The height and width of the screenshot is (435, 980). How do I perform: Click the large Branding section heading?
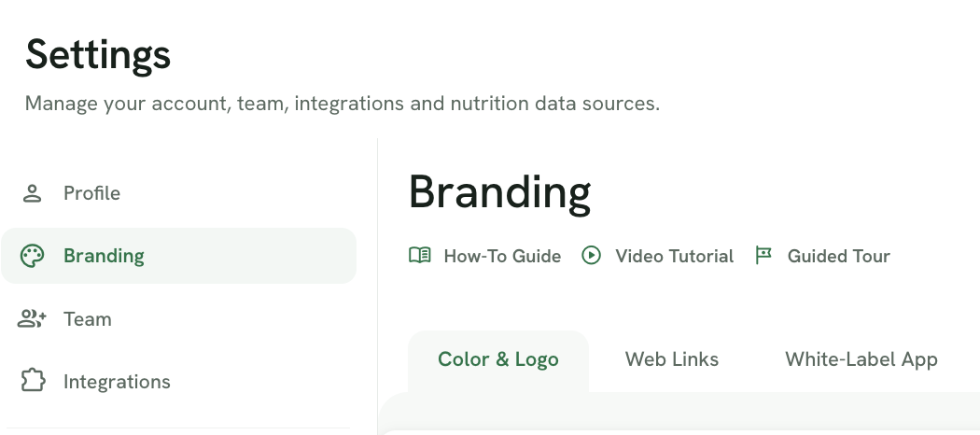[499, 194]
